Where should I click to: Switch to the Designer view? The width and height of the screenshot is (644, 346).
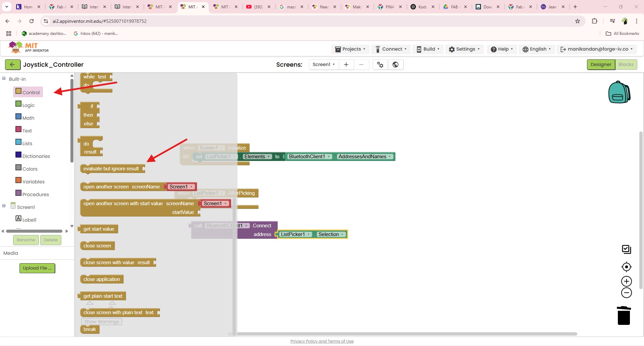601,65
